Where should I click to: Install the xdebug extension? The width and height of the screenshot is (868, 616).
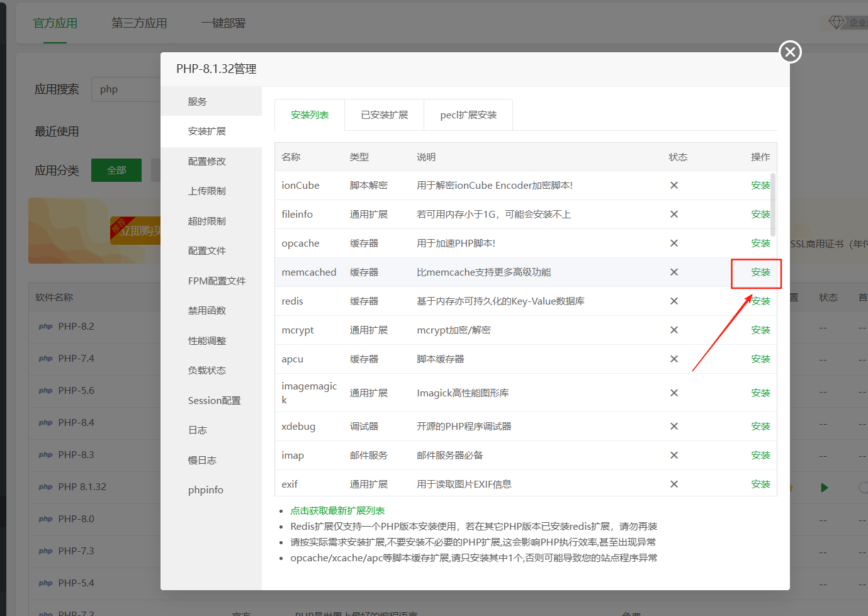(x=760, y=426)
